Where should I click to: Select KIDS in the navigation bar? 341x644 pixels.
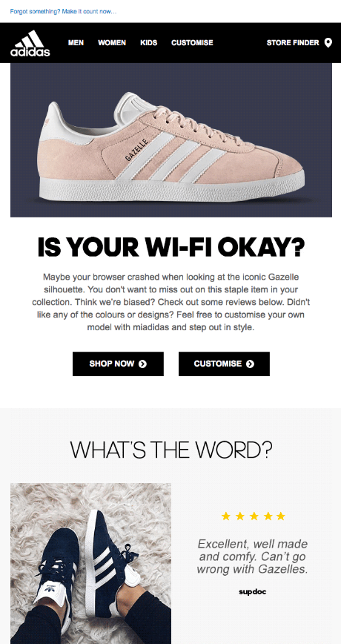tap(148, 43)
